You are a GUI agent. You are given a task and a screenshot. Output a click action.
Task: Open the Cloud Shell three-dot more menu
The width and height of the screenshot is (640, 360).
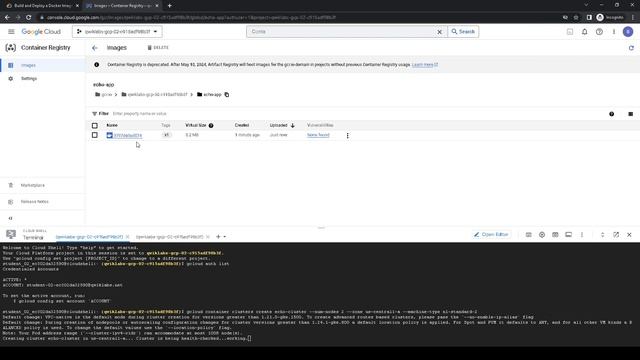tap(582, 235)
